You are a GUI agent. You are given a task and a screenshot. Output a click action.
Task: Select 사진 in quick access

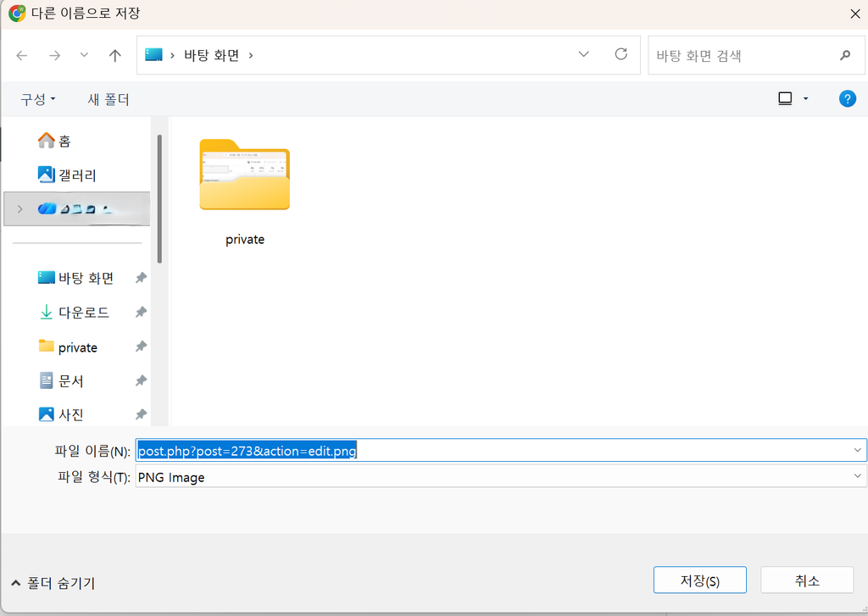tap(61, 414)
